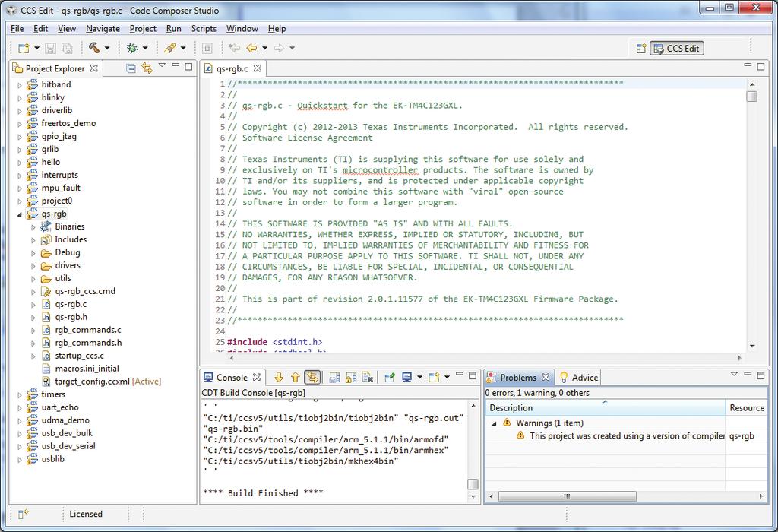Open the Scripts menu
This screenshot has width=778, height=532.
(204, 29)
